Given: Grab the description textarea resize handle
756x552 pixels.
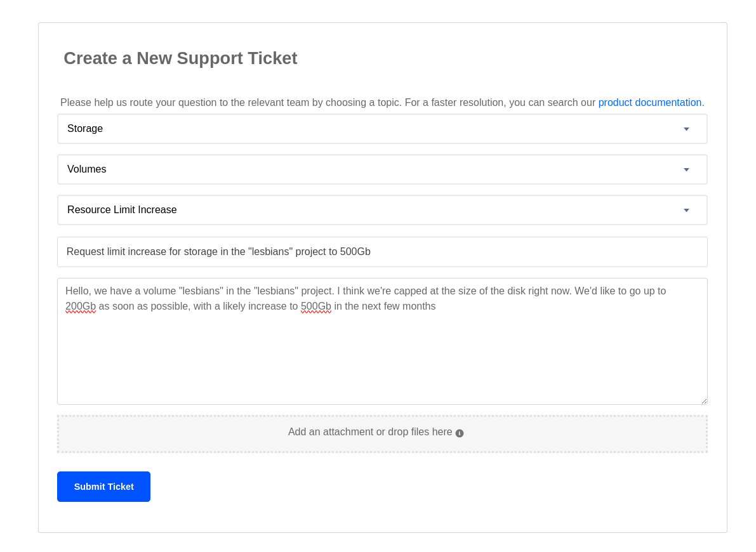Looking at the screenshot, I should pos(704,401).
